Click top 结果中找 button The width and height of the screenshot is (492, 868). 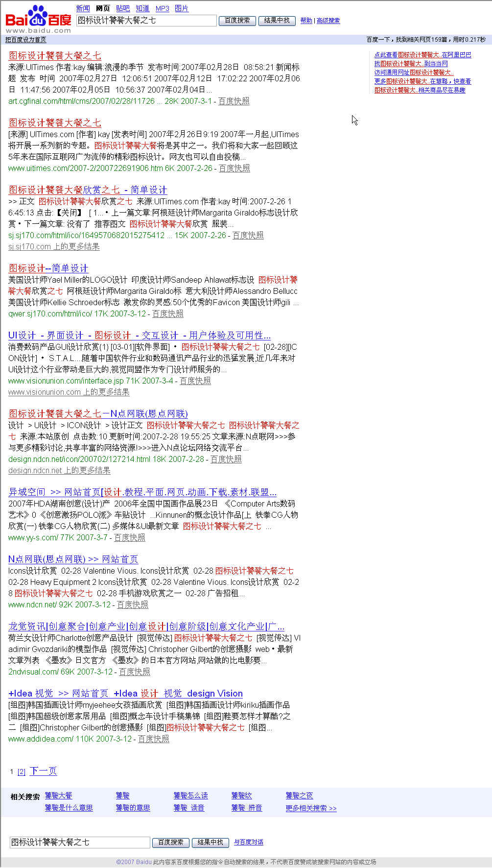point(277,21)
